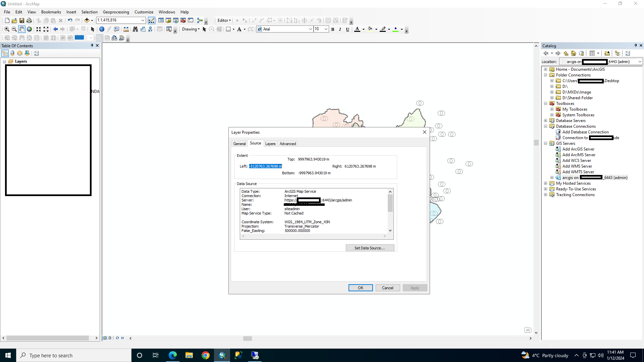This screenshot has width=644, height=362.
Task: Open the Python window icon
Action: tap(191, 20)
